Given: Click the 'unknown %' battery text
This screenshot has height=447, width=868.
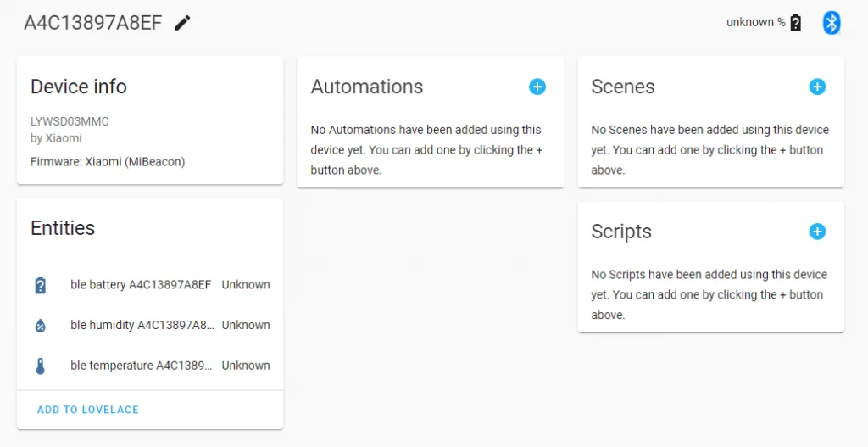Looking at the screenshot, I should coord(755,22).
